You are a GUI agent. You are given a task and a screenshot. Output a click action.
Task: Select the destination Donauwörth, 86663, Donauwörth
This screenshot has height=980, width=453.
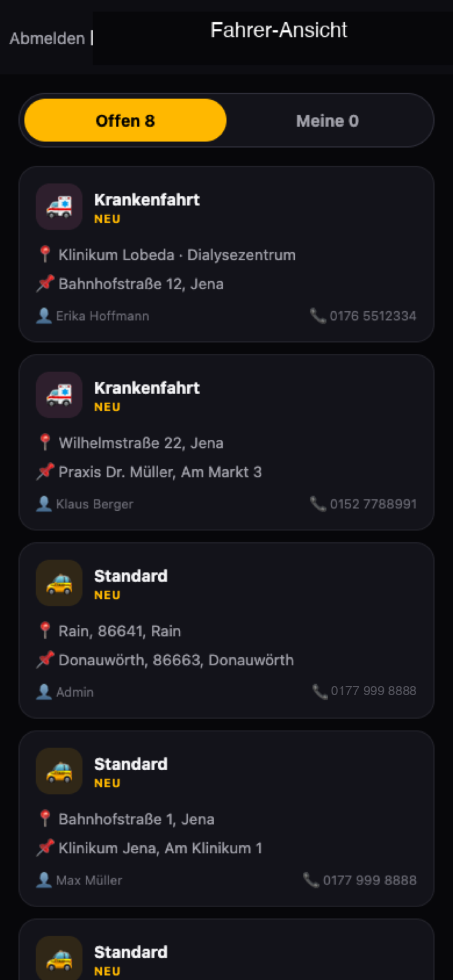coord(176,660)
